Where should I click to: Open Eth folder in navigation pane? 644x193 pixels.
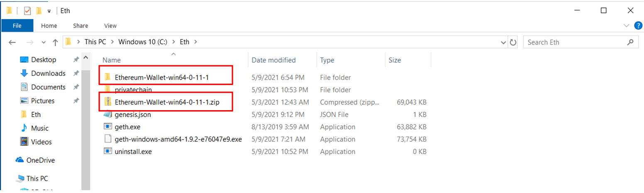click(x=36, y=114)
